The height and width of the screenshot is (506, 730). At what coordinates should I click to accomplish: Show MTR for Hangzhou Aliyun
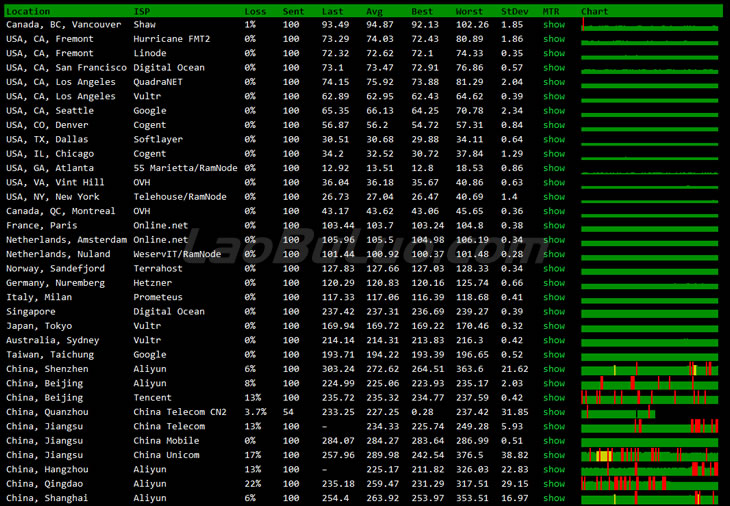[x=554, y=470]
